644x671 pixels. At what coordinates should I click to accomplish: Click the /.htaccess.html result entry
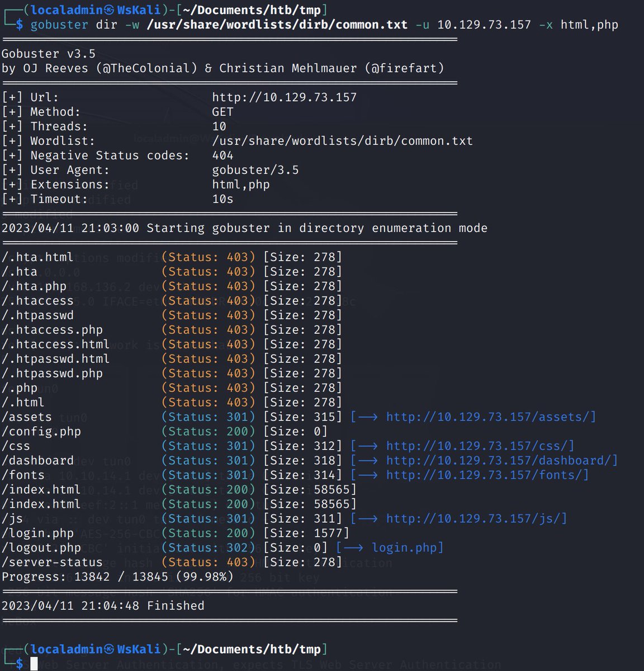tap(55, 344)
